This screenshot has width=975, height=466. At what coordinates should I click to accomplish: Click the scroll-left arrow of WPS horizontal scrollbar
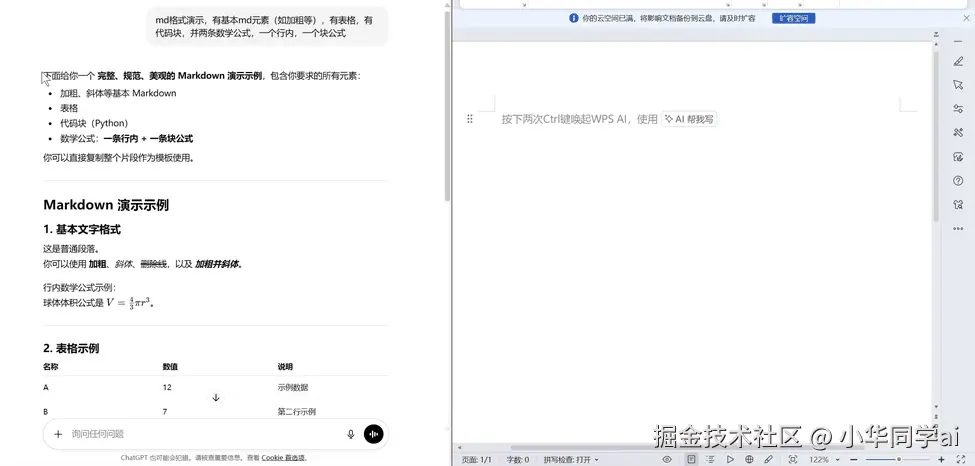(459, 447)
